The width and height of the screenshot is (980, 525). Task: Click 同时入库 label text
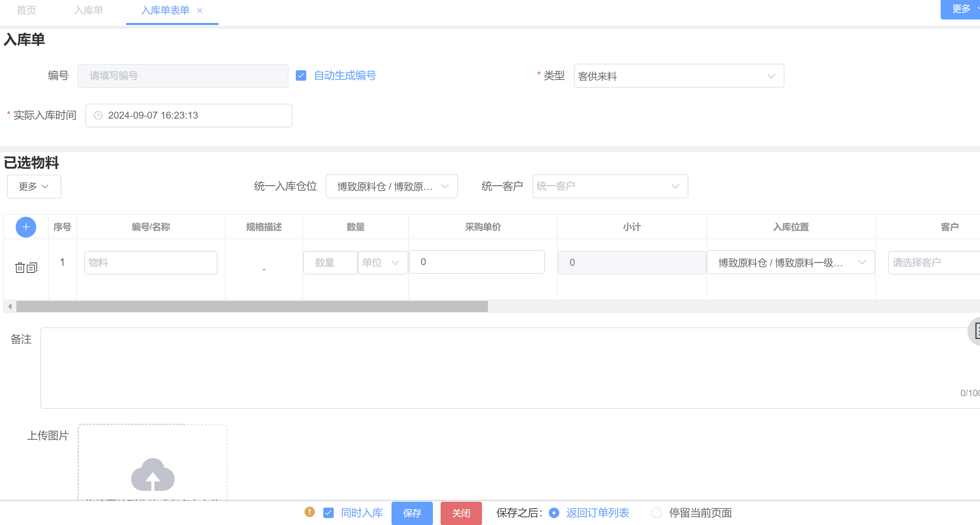tap(362, 513)
